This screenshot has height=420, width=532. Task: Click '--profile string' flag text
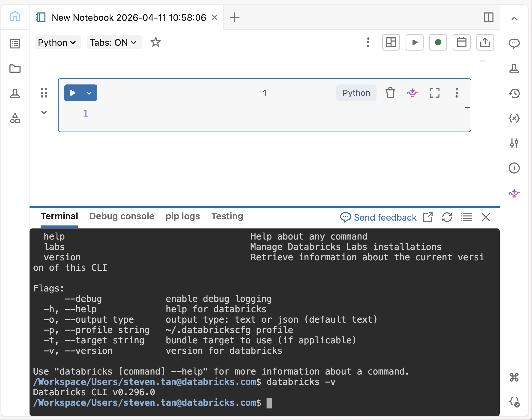[x=107, y=330]
